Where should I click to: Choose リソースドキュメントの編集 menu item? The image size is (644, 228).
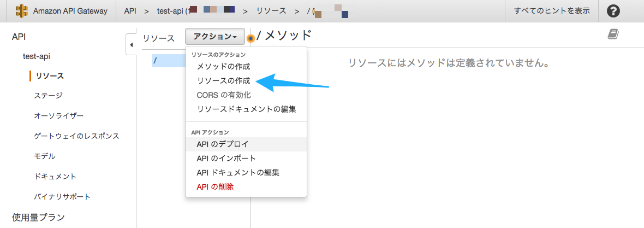point(246,109)
